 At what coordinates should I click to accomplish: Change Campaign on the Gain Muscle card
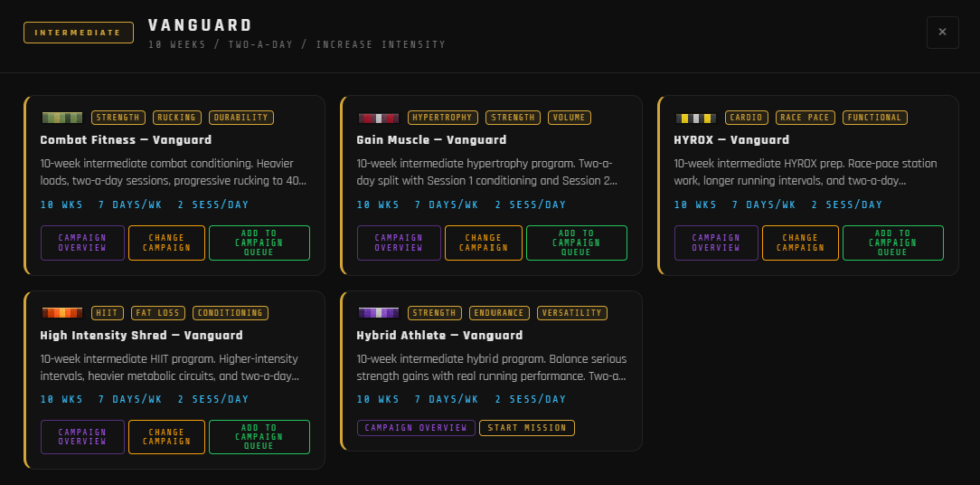(x=483, y=242)
